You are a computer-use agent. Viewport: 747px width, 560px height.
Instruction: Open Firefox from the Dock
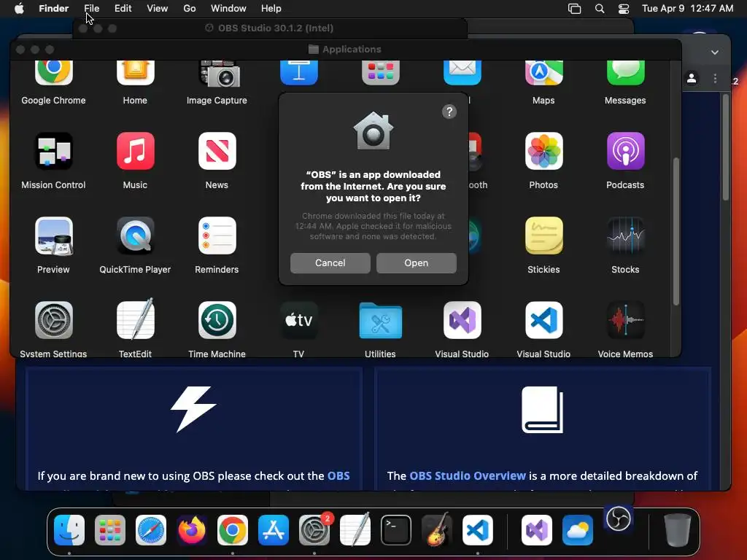tap(192, 530)
